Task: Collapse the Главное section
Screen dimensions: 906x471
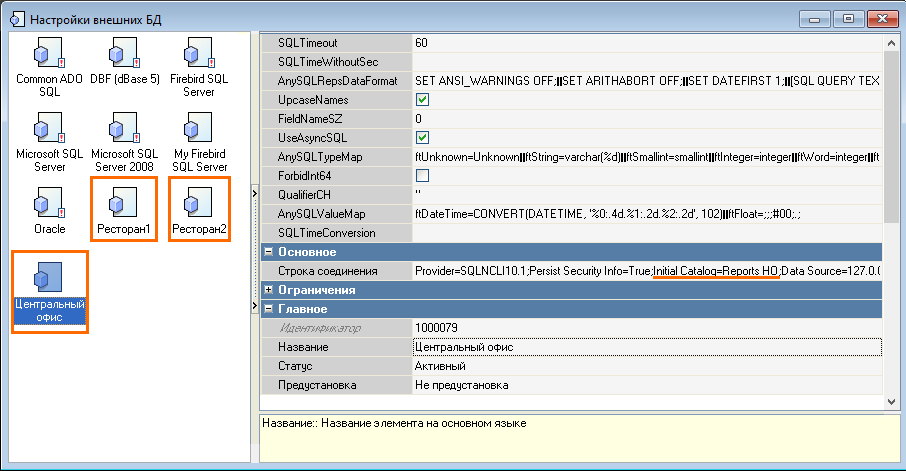Action: tap(268, 309)
